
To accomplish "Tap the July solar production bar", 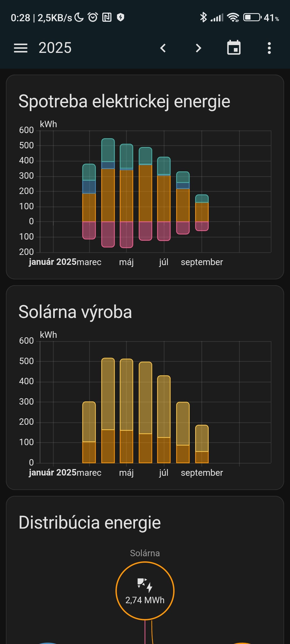I will coord(164,419).
